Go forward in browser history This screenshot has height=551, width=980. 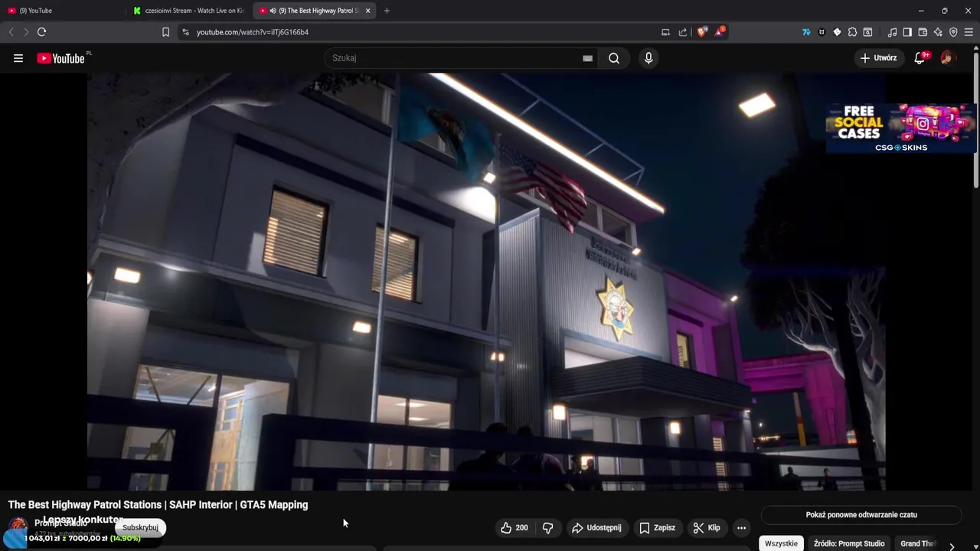[26, 32]
